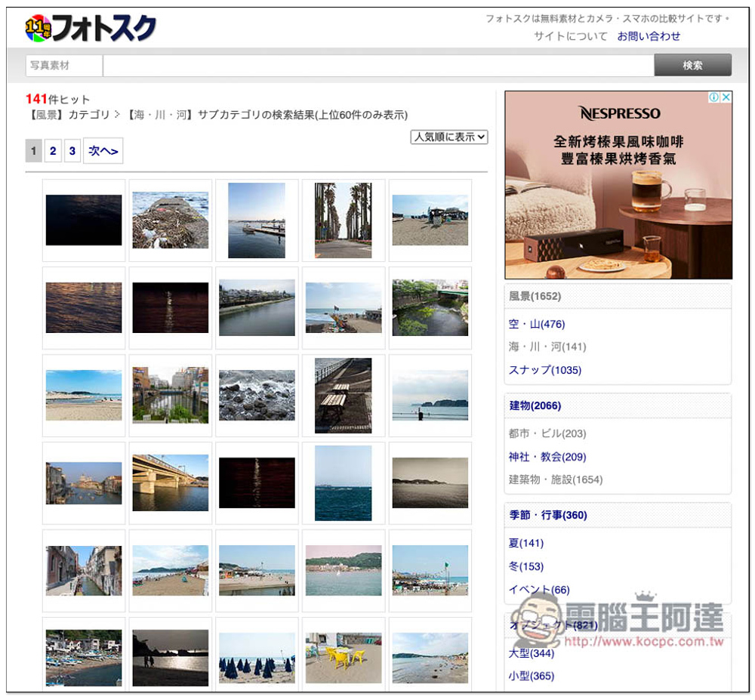This screenshot has width=755, height=700.
Task: Open the 季節・行事(360) category
Action: click(547, 515)
